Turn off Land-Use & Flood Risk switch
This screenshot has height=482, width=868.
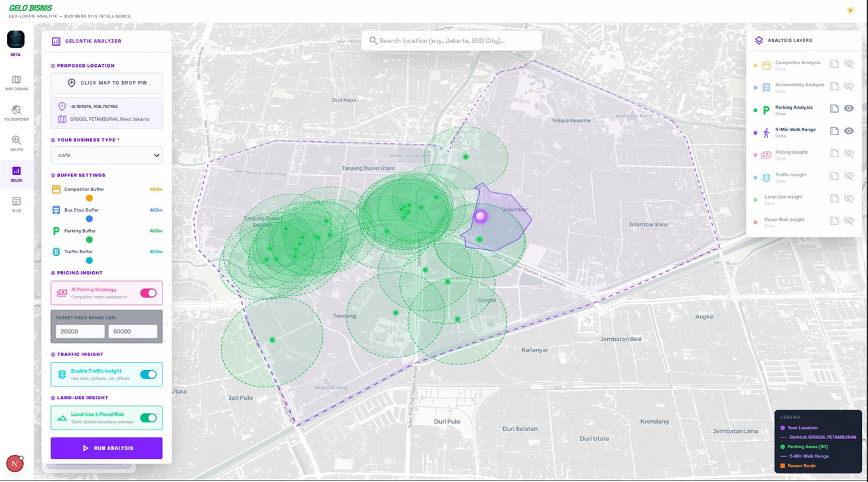click(x=148, y=418)
